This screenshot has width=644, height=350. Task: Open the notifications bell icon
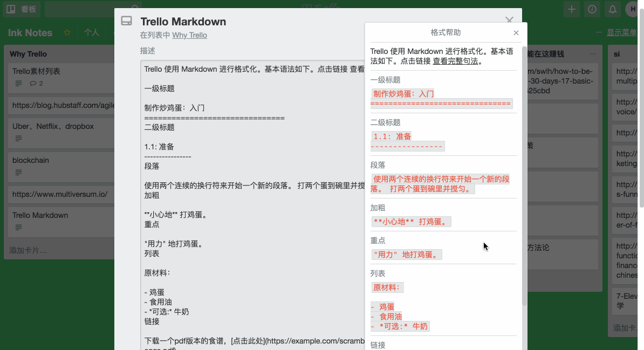pyautogui.click(x=612, y=9)
